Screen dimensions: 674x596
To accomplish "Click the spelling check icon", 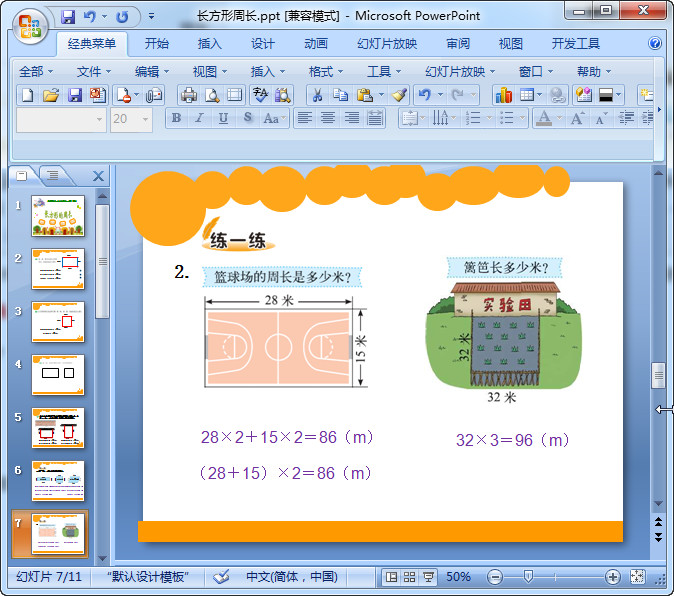I will pos(260,95).
